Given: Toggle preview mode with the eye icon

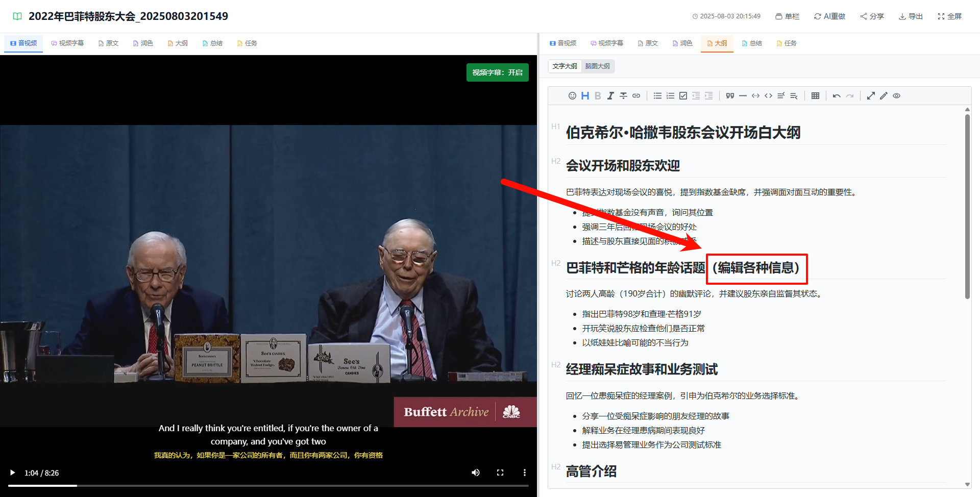Looking at the screenshot, I should pos(896,96).
